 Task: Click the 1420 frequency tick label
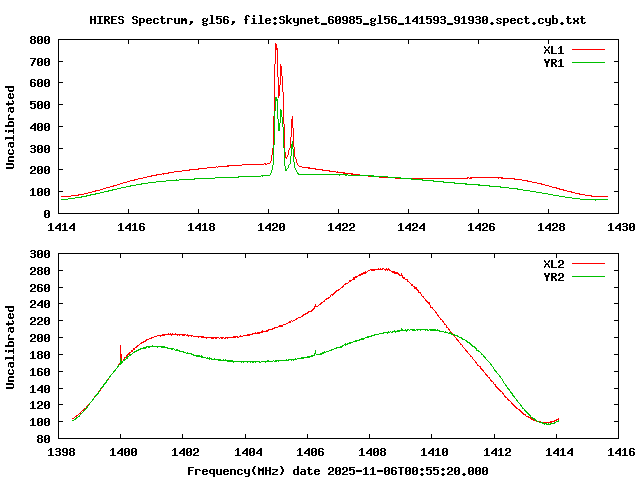(x=271, y=227)
